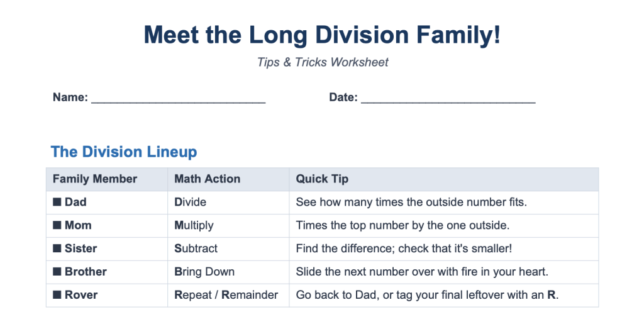Click the Repeat / Remainder cell
The image size is (644, 329).
coord(228,295)
